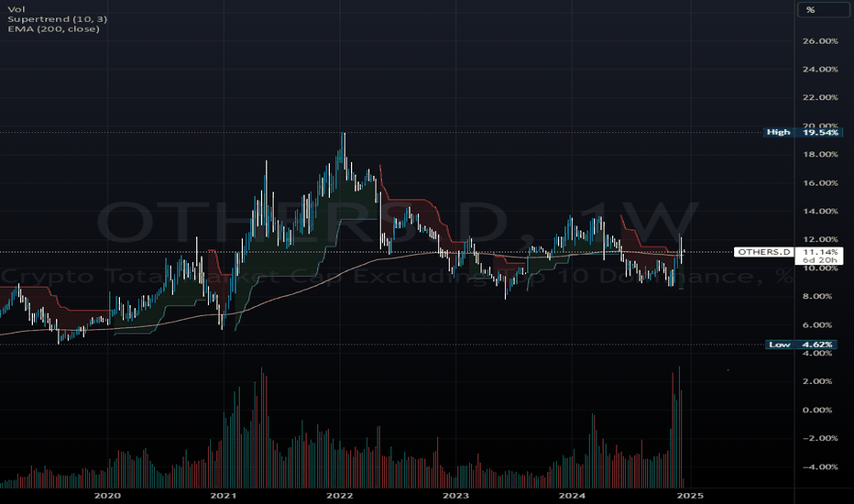Screen dimensions: 854x504
Task: Select the EMA (200, close) indicator legend
Action: 53,29
